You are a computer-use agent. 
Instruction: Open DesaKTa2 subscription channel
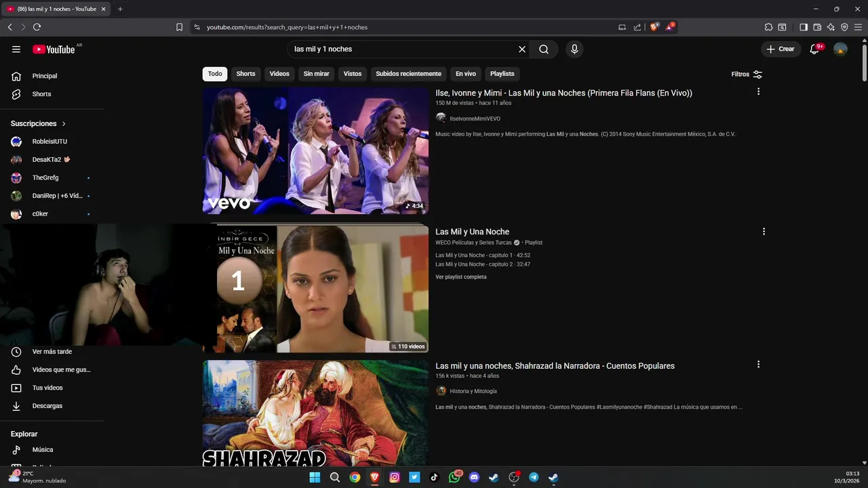coord(53,159)
